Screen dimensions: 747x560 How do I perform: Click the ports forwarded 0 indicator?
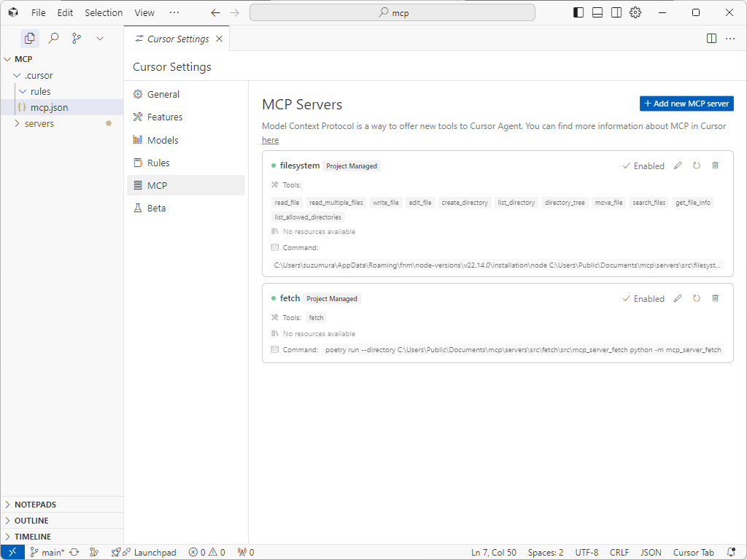tap(246, 553)
